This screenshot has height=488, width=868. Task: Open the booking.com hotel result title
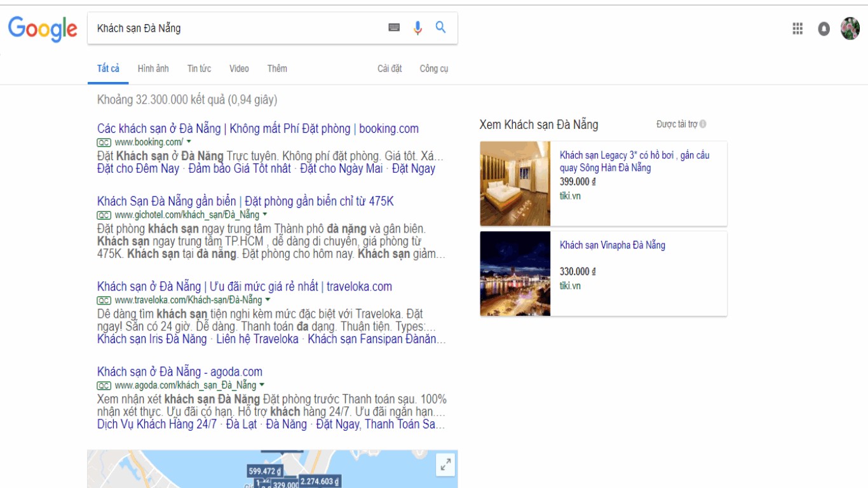[x=258, y=128]
